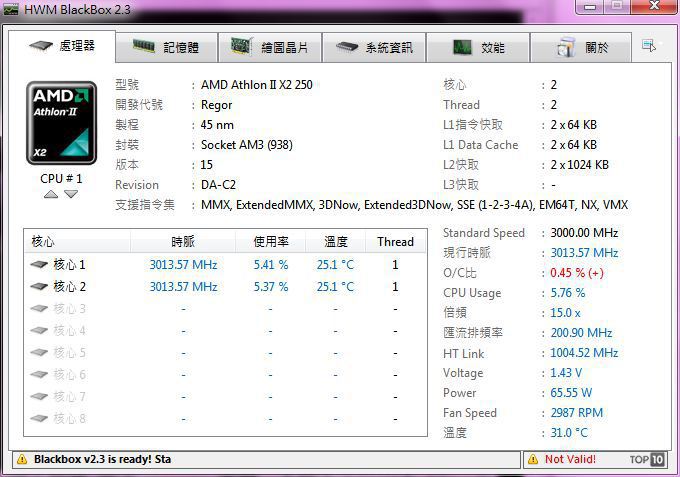Click 核心 2 temperature 25.1 °C cell
Image resolution: width=680 pixels, height=477 pixels.
335,287
